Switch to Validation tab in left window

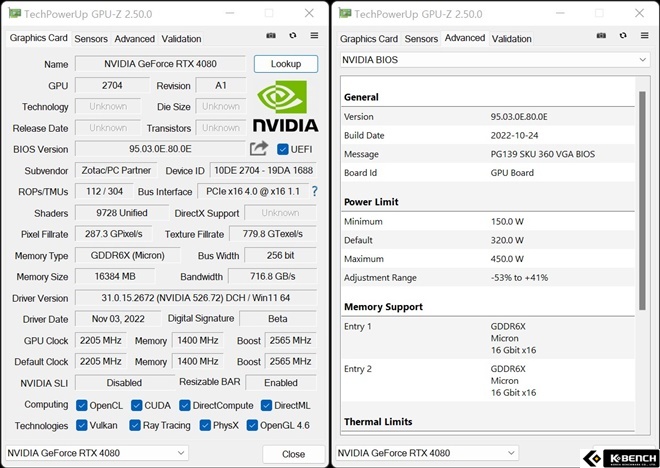(x=181, y=39)
